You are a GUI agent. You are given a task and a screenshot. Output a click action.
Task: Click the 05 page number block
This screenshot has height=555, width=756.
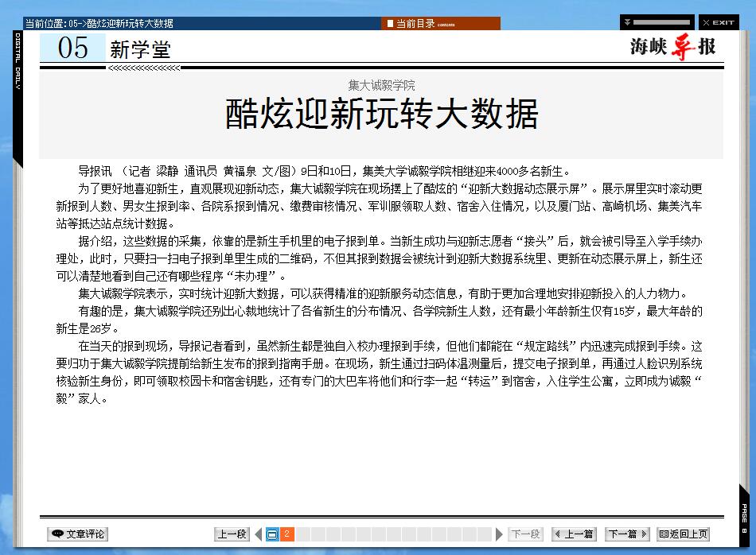[72, 49]
